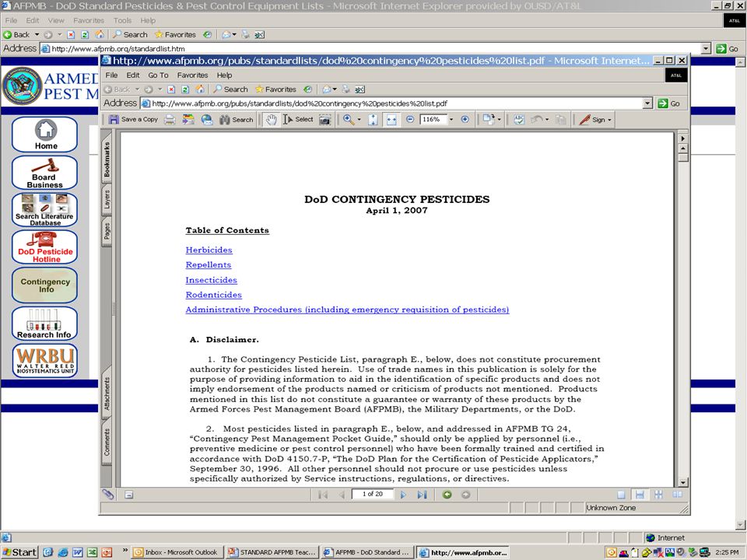This screenshot has height=560, width=747.
Task: Open Favorites menu in PDF window
Action: pyautogui.click(x=192, y=75)
